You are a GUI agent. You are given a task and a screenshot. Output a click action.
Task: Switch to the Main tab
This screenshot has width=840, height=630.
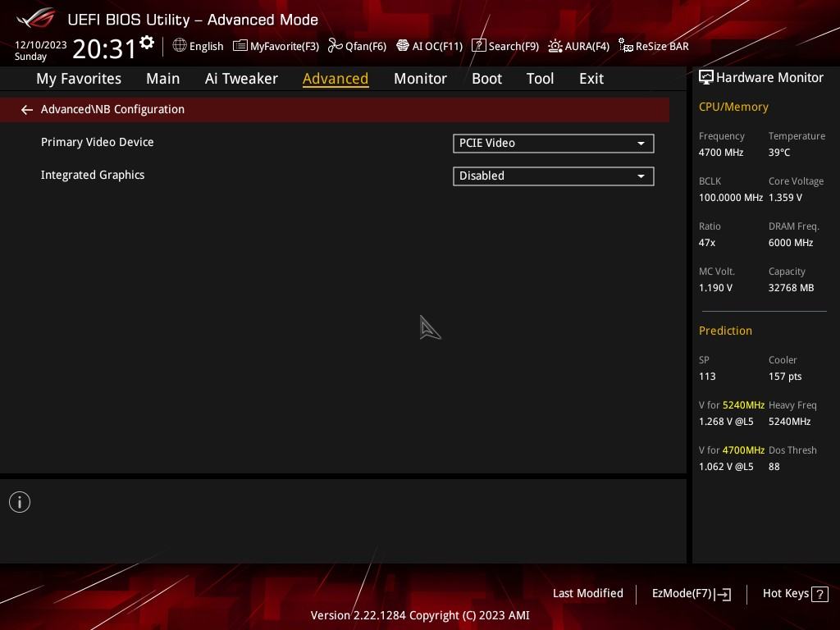(x=163, y=79)
